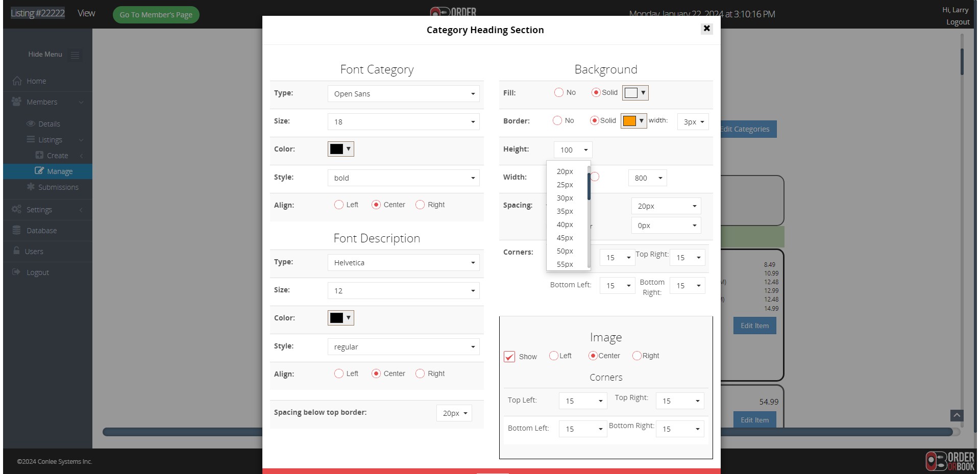Set Background Fill to No
This screenshot has height=474, width=980.
click(x=559, y=92)
